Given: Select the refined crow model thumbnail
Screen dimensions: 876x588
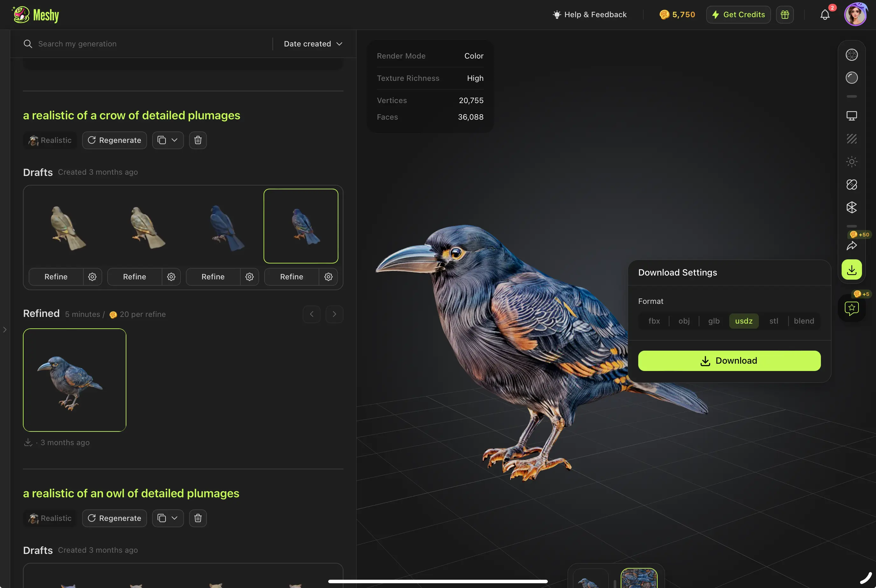Looking at the screenshot, I should pos(74,380).
